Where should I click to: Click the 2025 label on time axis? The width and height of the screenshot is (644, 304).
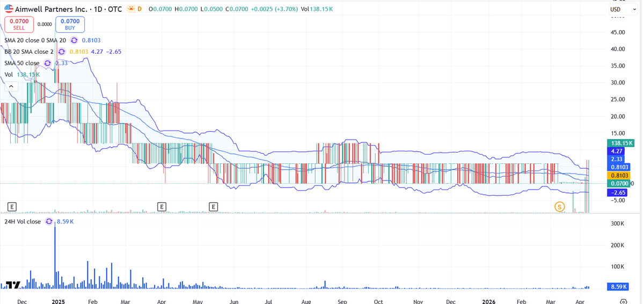click(x=58, y=301)
